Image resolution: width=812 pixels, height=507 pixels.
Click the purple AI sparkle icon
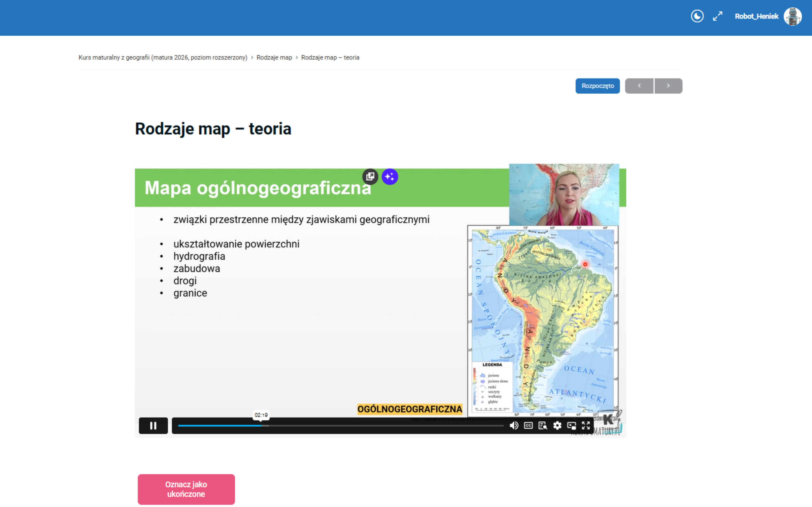390,176
